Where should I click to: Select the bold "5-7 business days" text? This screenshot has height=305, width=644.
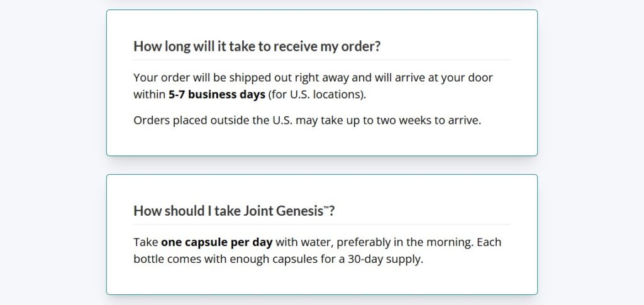[x=216, y=95]
